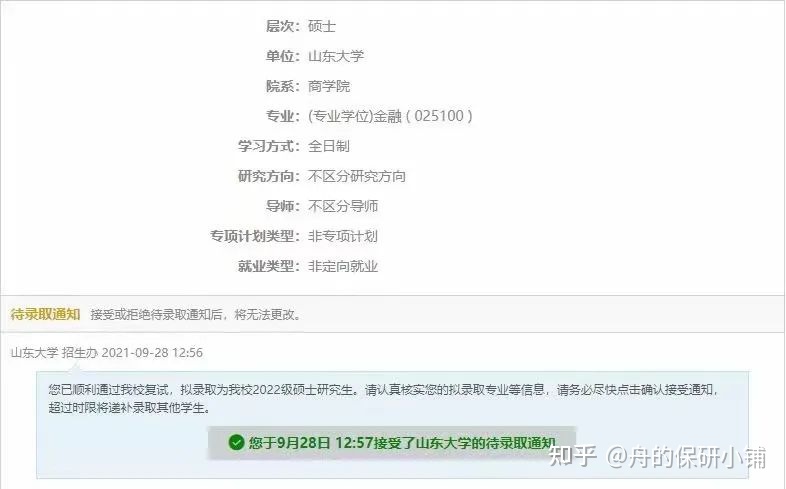The width and height of the screenshot is (786, 489).
Task: Click the 山东大学 招生办 sender label
Action: (x=54, y=353)
